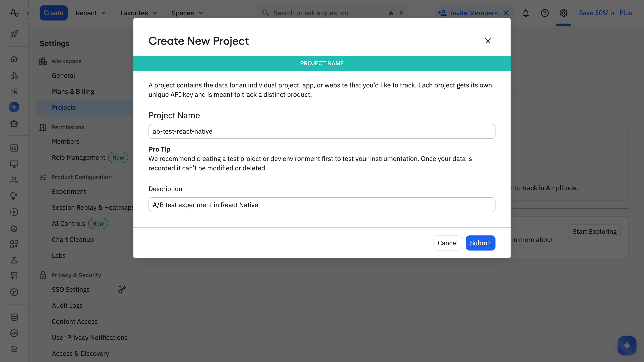Expand the Recent dropdown
Viewport: 644px width, 362px height.
pyautogui.click(x=91, y=13)
